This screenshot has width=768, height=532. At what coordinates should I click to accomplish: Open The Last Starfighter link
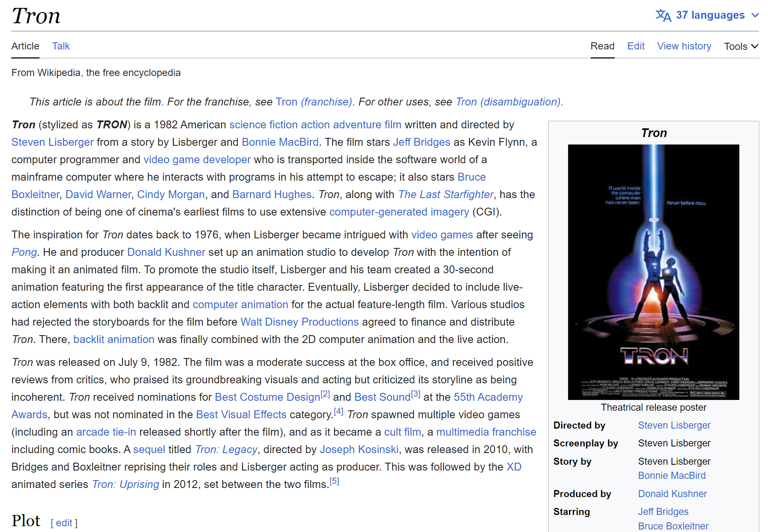[x=446, y=194]
